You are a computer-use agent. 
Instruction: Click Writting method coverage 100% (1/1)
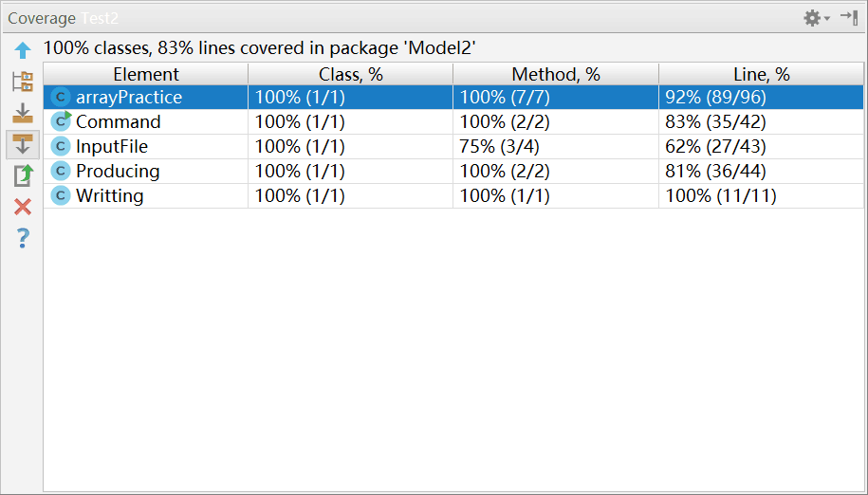(x=556, y=195)
